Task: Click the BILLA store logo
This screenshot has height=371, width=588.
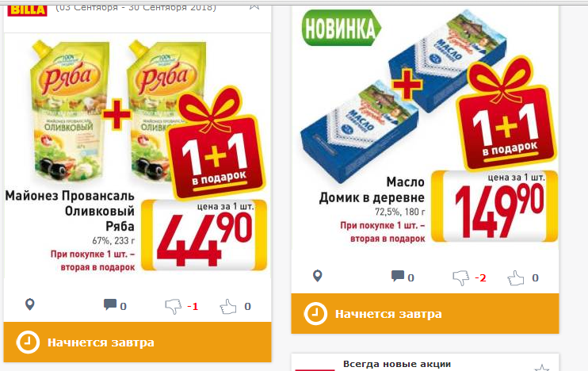Action: tap(28, 10)
